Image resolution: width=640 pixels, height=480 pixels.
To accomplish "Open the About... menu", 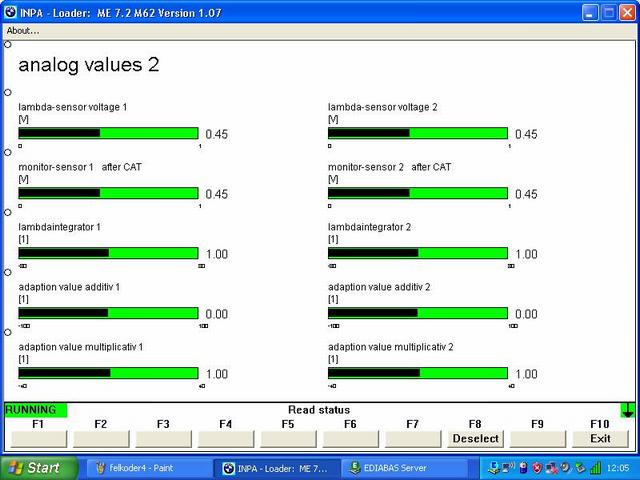I will [22, 30].
